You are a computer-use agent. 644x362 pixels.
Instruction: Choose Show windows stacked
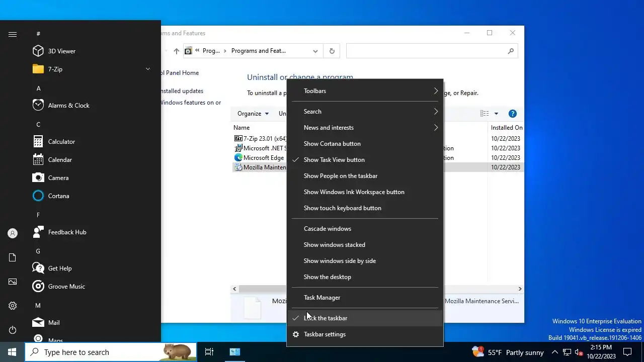[x=365, y=244]
